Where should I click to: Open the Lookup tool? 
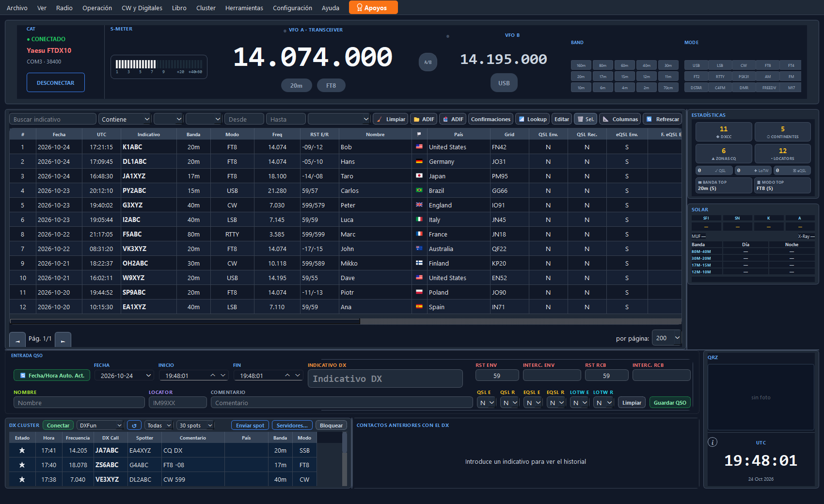pyautogui.click(x=532, y=119)
